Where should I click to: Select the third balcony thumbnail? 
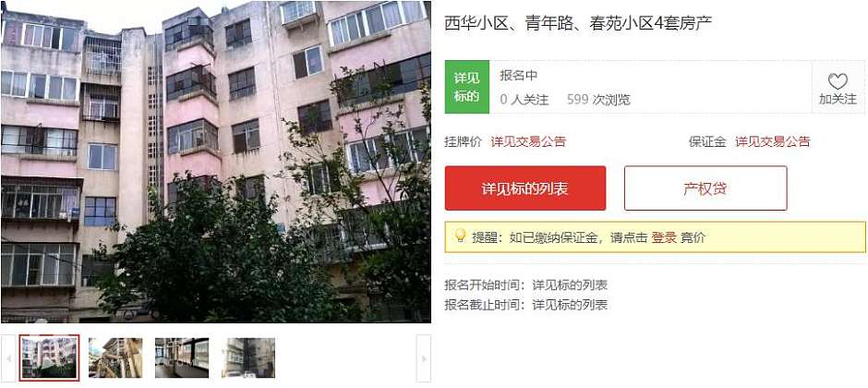pos(182,358)
